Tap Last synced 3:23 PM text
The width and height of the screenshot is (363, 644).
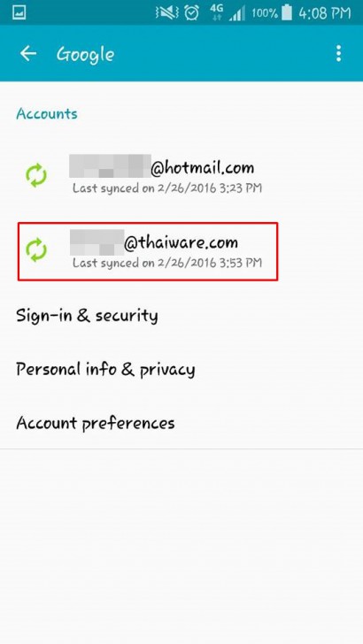click(167, 188)
